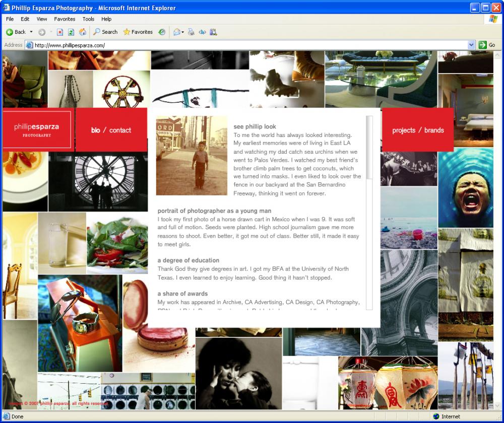Open the View menu
504x423 pixels.
(42, 19)
